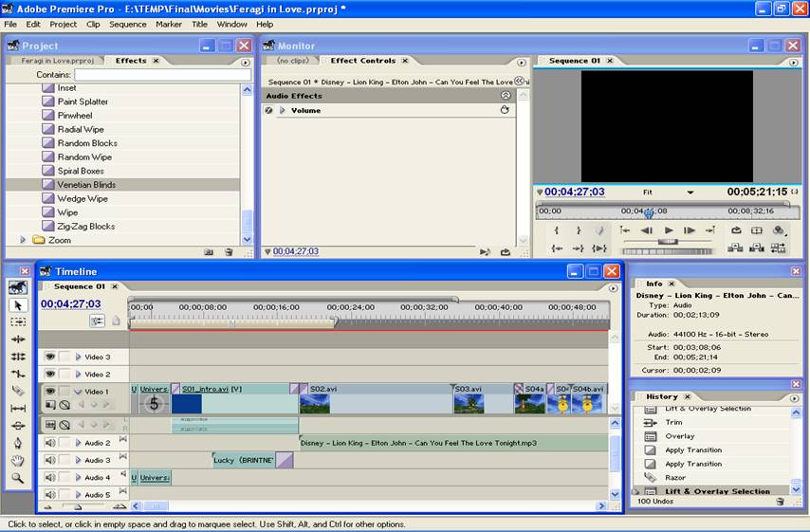810x532 pixels.
Task: Set Out point in Monitor
Action: (x=579, y=230)
